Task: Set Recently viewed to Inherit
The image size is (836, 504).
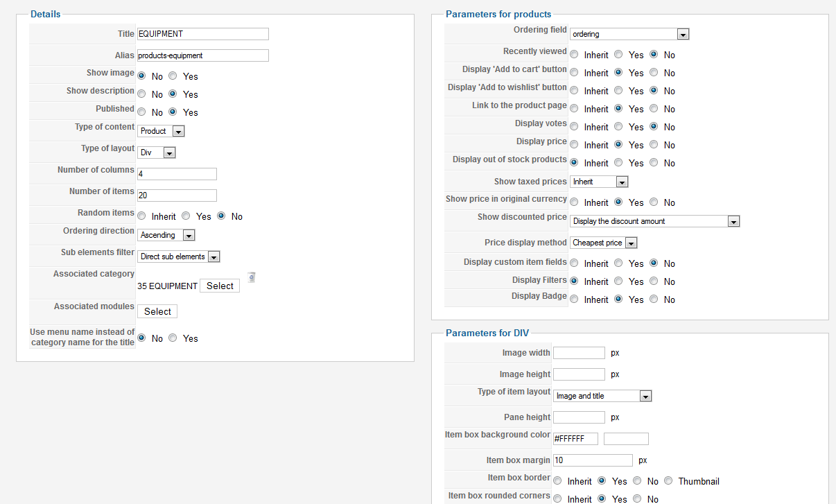Action: click(x=574, y=55)
